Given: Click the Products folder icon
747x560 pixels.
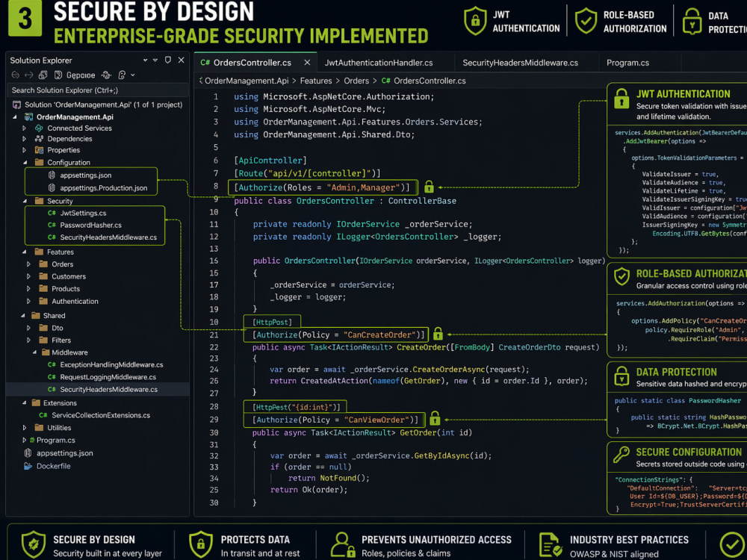Looking at the screenshot, I should 43,288.
